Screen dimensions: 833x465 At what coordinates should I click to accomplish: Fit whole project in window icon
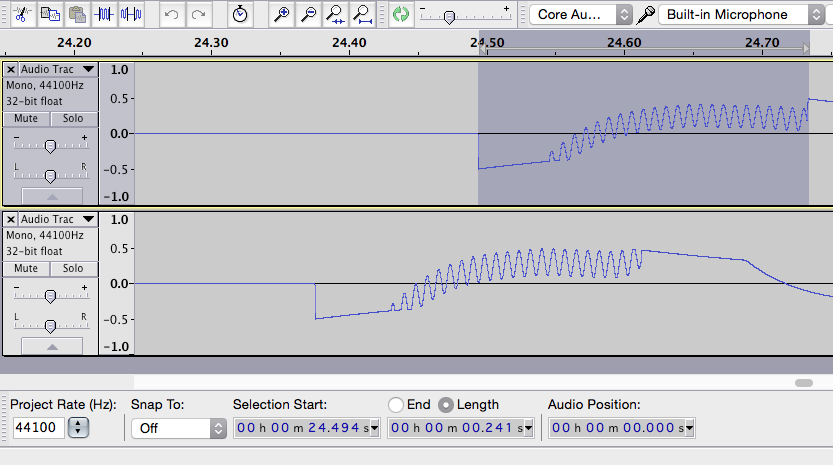tap(362, 14)
